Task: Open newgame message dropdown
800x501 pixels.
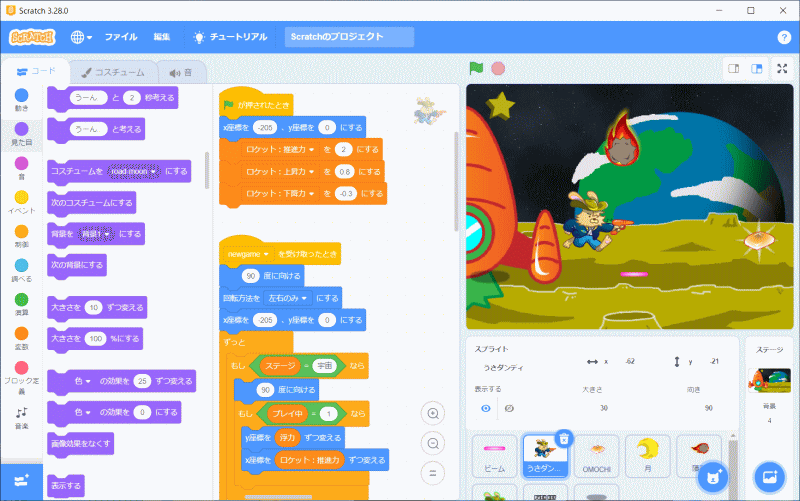Action: [x=248, y=254]
